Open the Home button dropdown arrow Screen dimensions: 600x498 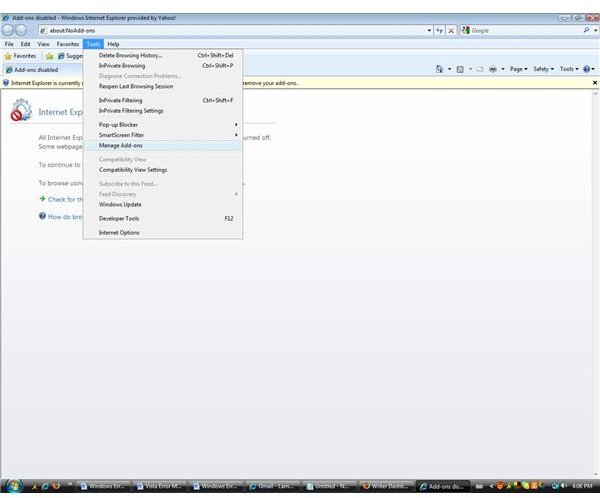[449, 69]
